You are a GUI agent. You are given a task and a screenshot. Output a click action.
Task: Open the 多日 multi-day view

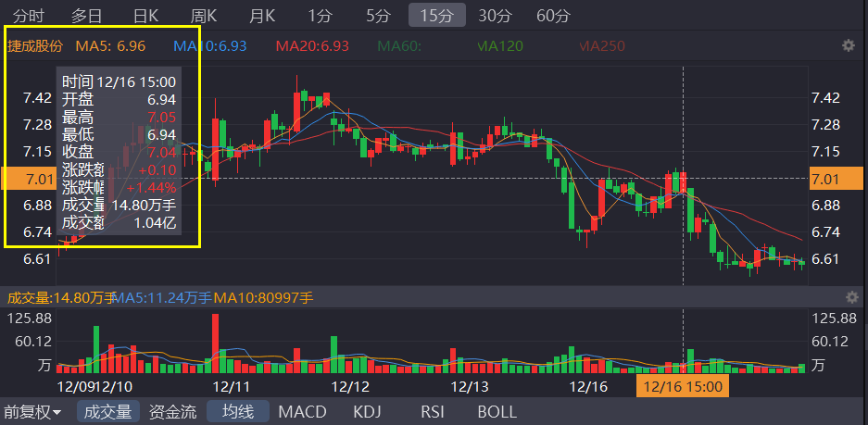[87, 16]
